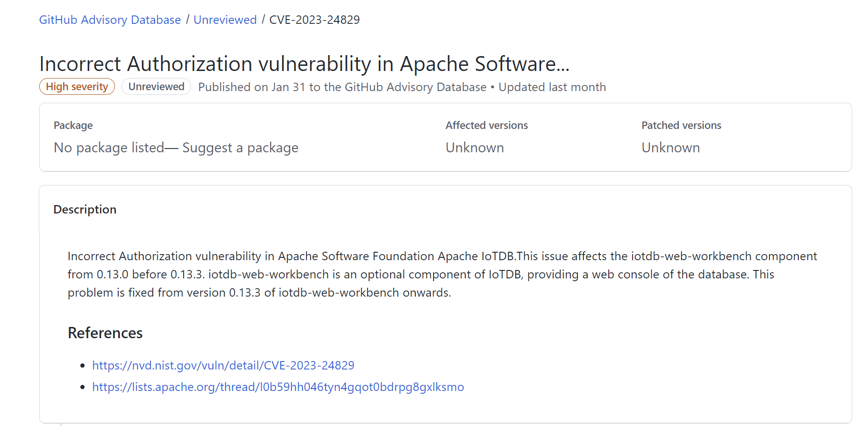Open the nvd.nist.gov CVE-2023-24829 reference link
The height and width of the screenshot is (426, 868).
tap(223, 365)
